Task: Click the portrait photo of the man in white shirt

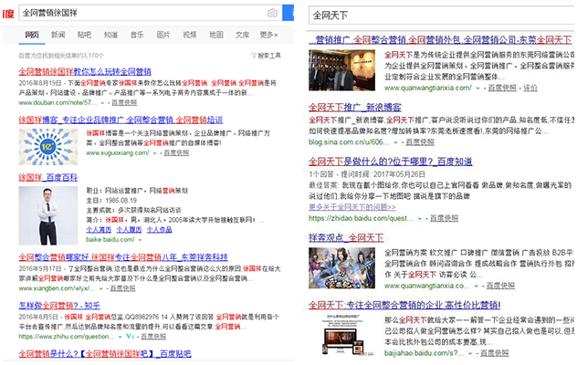Action: (x=48, y=216)
